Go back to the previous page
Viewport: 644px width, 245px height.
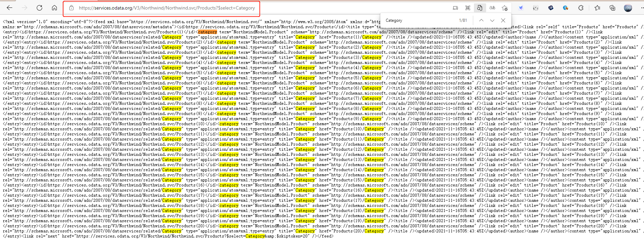[10, 7]
